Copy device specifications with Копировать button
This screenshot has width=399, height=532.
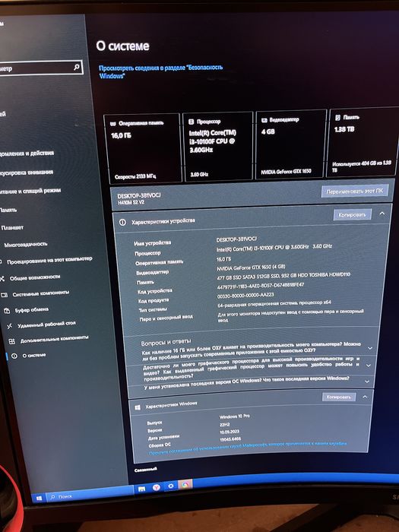(352, 214)
